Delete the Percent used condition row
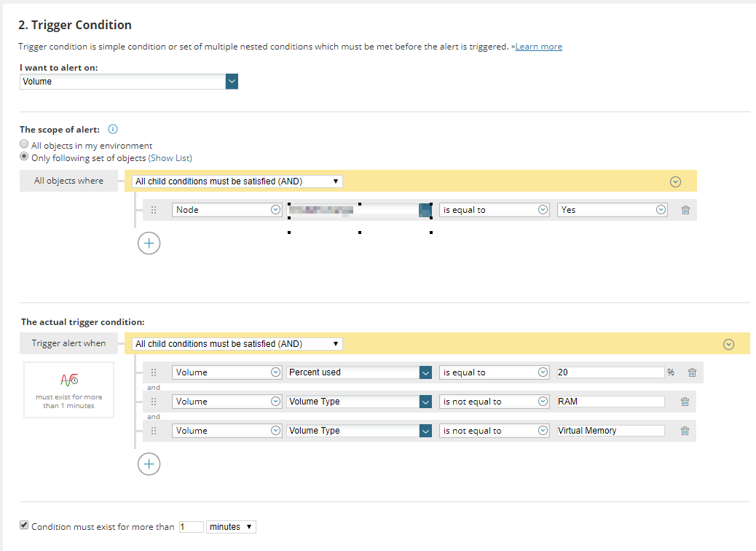Viewport: 756px width, 551px height. (x=692, y=372)
